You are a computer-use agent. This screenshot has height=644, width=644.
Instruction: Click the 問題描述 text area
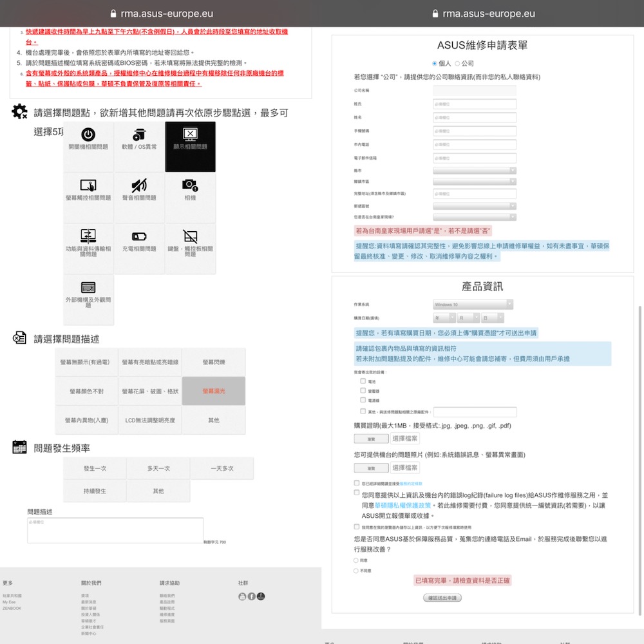point(115,530)
